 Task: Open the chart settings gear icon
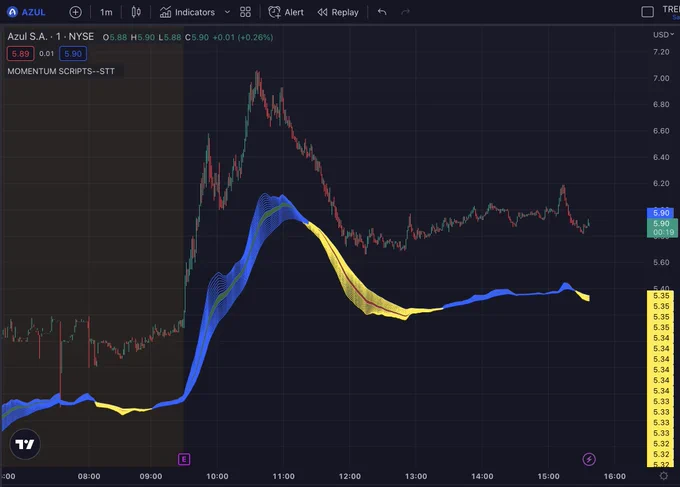click(x=664, y=476)
